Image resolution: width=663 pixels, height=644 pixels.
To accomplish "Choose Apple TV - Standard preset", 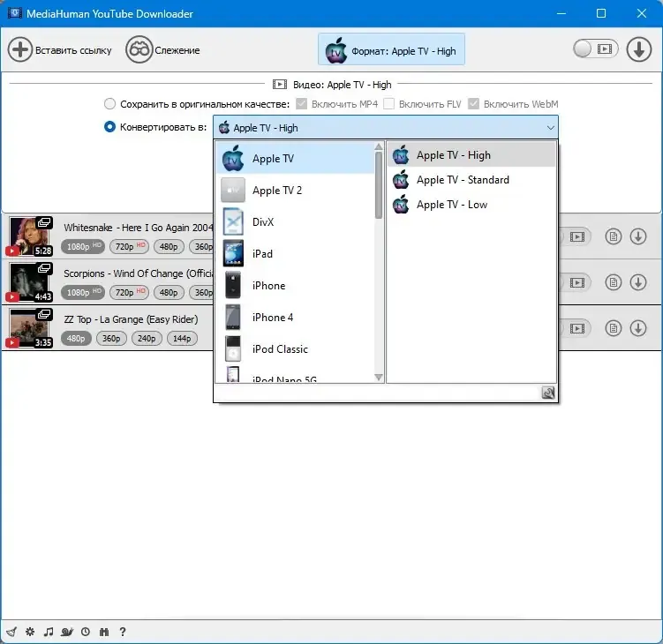I will [x=463, y=180].
